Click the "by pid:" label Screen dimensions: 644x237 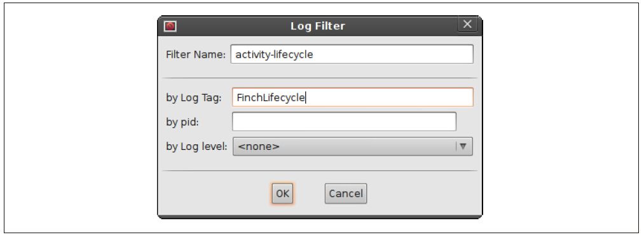[x=182, y=122]
